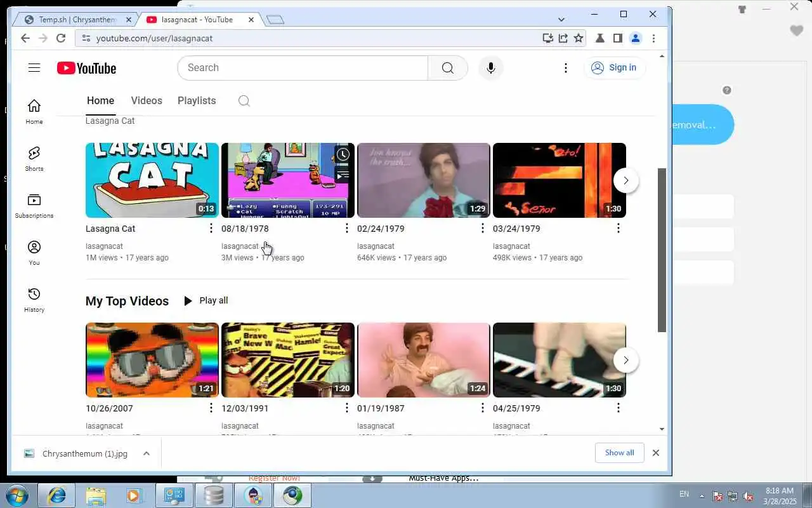
Task: Click taskbar volume icon
Action: [x=749, y=495]
